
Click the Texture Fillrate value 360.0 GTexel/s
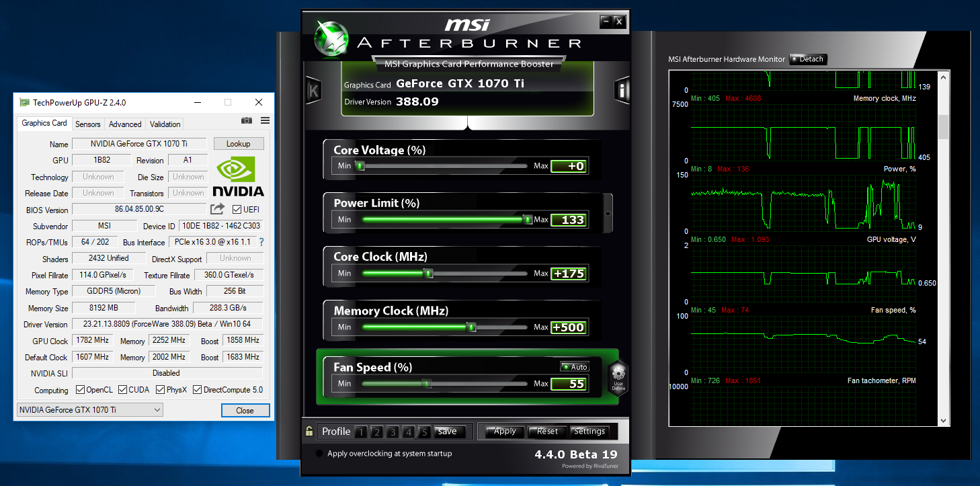pyautogui.click(x=229, y=275)
